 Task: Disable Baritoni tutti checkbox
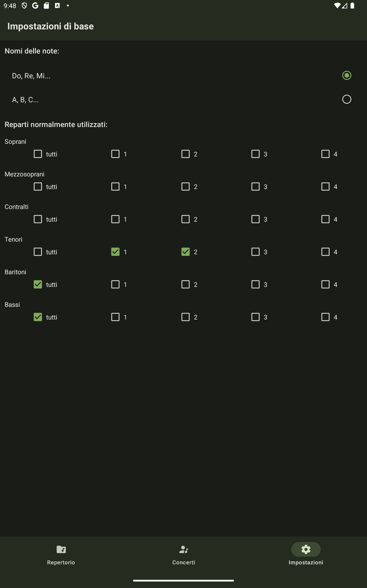coord(38,284)
